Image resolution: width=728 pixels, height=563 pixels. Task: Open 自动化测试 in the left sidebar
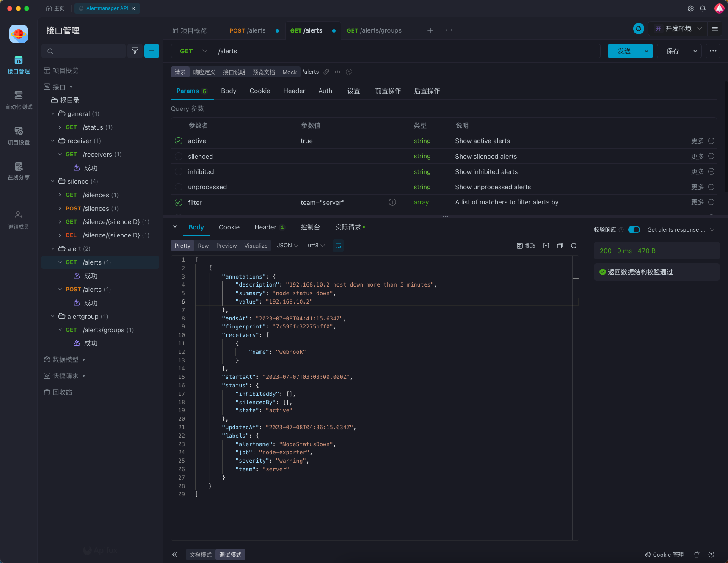(19, 100)
